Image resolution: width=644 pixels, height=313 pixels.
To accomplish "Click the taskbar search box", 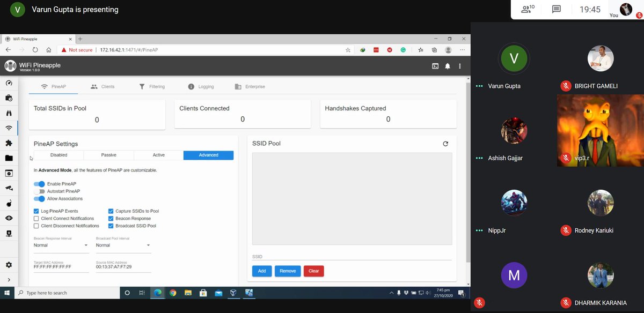I will tap(67, 293).
